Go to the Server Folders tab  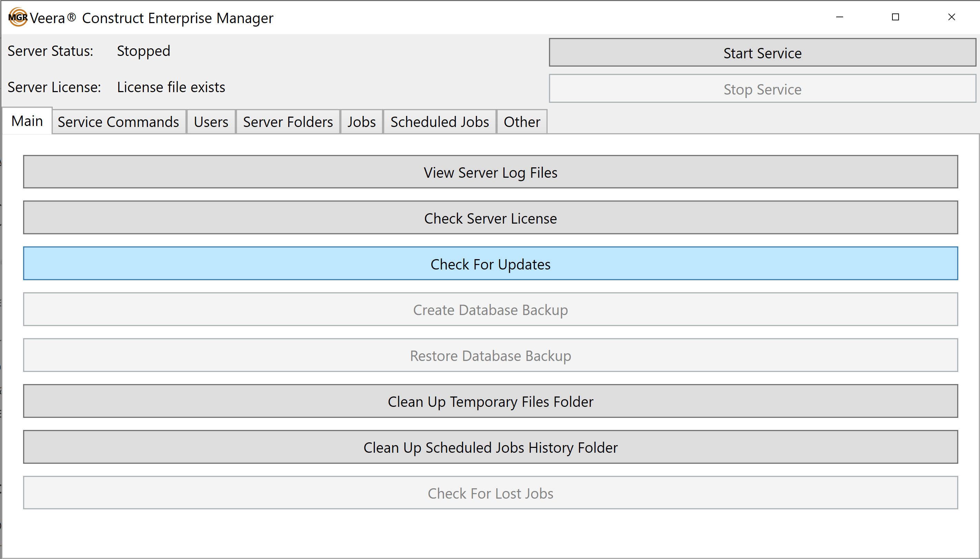pos(288,122)
